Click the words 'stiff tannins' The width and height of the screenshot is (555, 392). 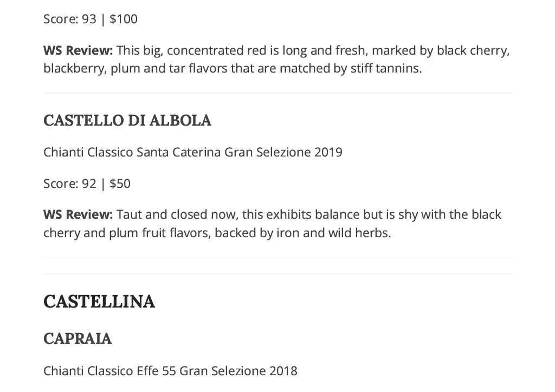pos(386,68)
